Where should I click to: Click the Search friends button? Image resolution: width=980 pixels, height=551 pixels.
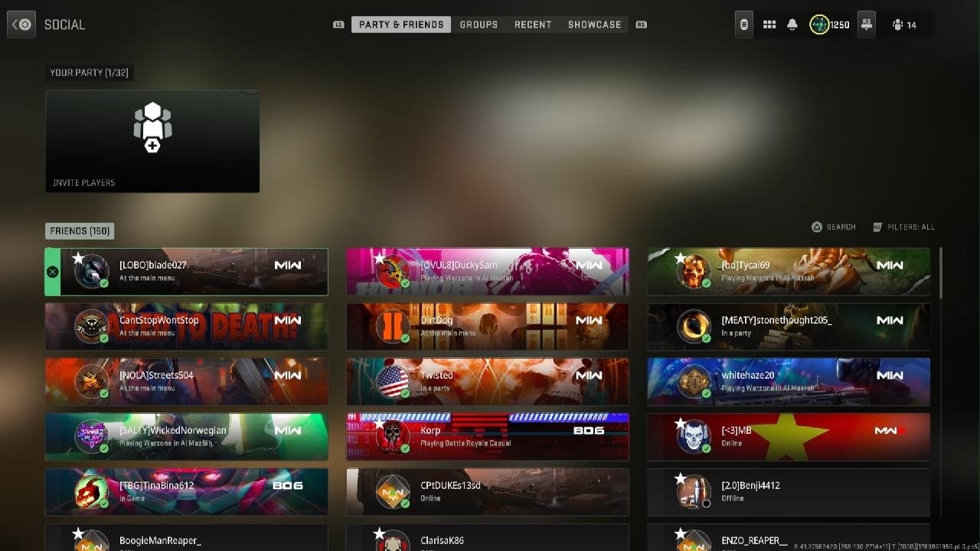(834, 227)
